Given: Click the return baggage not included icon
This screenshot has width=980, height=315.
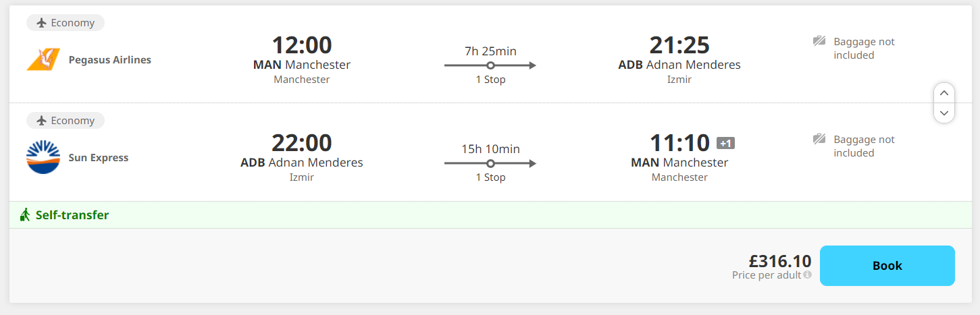Looking at the screenshot, I should [x=819, y=139].
